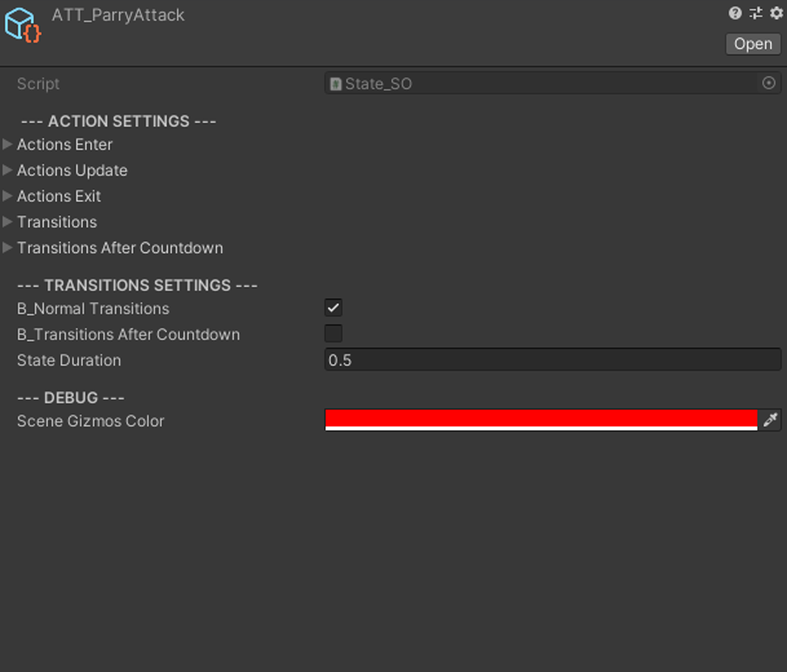Expand the Actions Enter list

7,144
